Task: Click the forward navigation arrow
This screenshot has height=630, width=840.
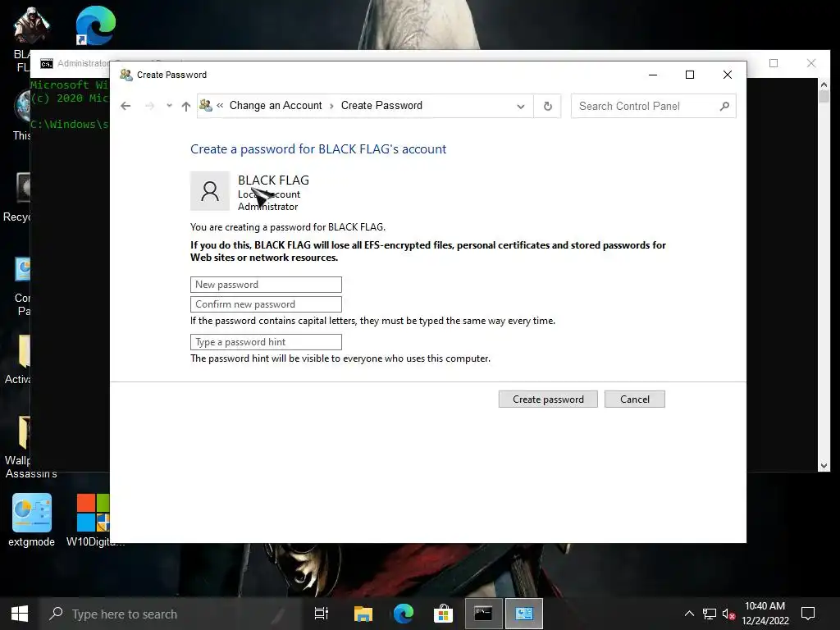Action: pyautogui.click(x=149, y=106)
